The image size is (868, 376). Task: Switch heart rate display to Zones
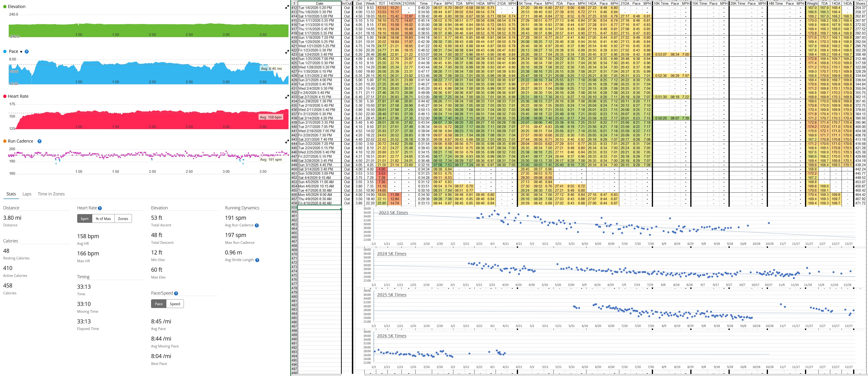(123, 219)
